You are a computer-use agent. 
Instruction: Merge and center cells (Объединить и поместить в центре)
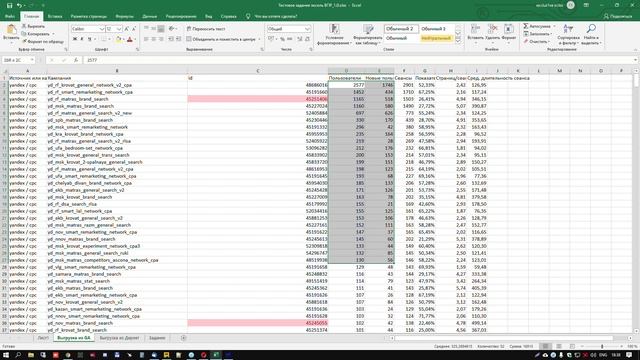[x=223, y=39]
